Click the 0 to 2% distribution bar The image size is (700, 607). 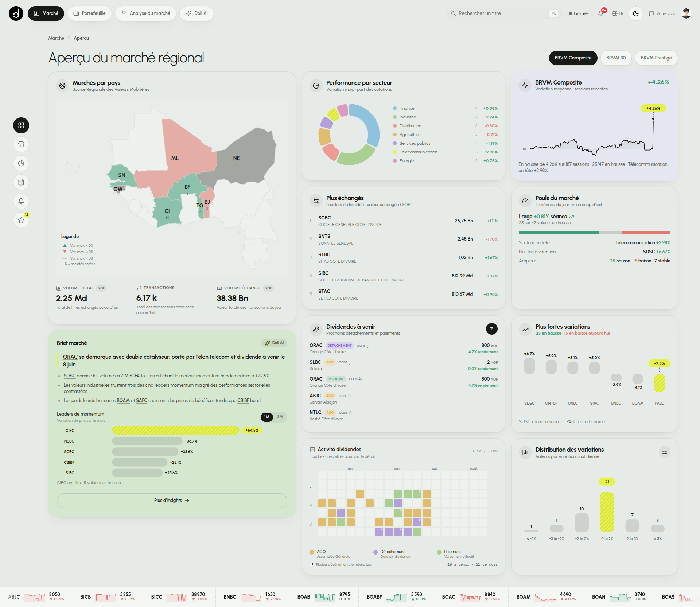[x=607, y=512]
